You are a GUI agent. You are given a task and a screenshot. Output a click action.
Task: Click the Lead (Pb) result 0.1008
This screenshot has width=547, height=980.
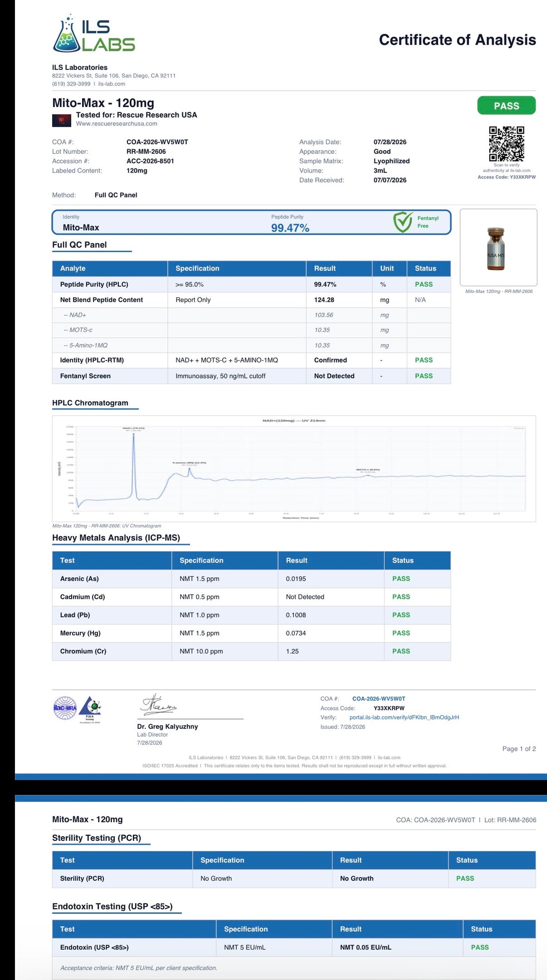[296, 615]
